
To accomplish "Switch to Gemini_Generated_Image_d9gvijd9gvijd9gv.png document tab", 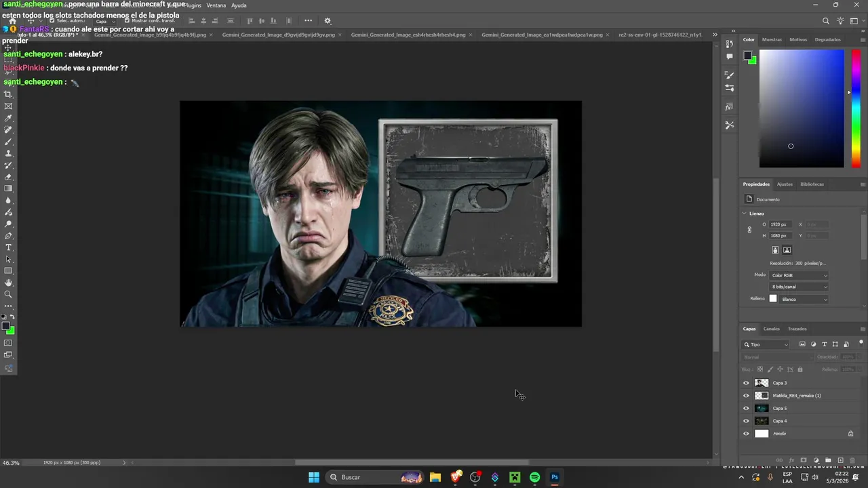I will (x=278, y=35).
